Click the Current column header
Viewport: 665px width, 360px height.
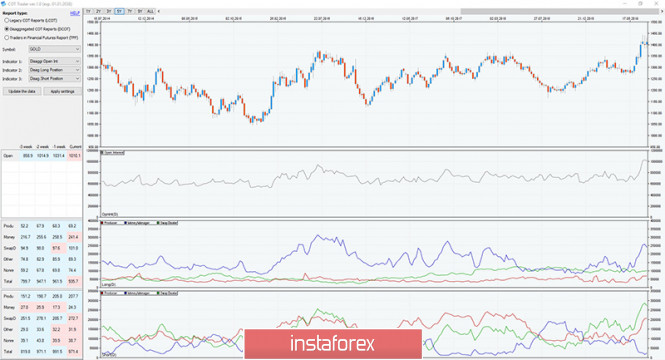pos(75,147)
